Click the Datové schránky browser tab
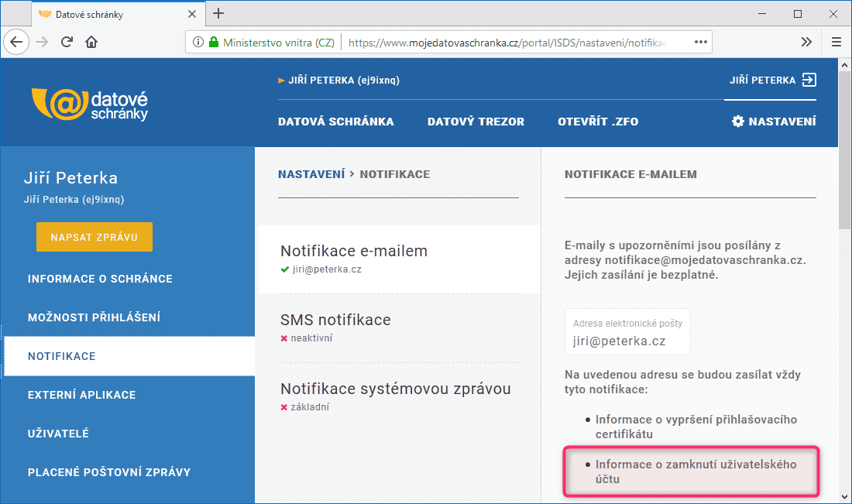This screenshot has width=852, height=504. click(118, 14)
